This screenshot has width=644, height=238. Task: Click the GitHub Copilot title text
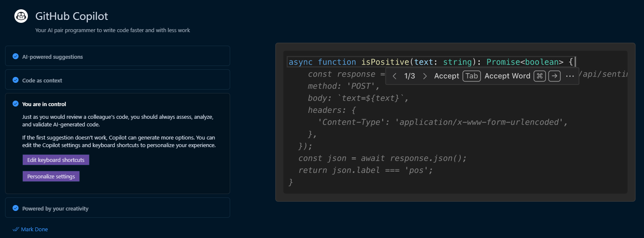(72, 16)
